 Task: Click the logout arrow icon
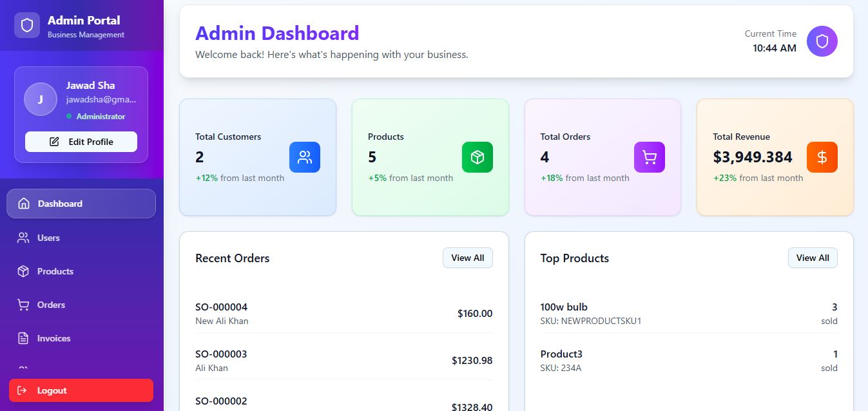[x=23, y=390]
